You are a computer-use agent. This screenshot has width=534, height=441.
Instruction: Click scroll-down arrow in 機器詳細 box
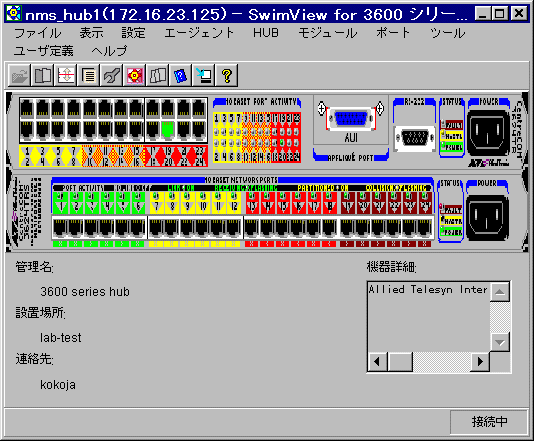[x=500, y=342]
